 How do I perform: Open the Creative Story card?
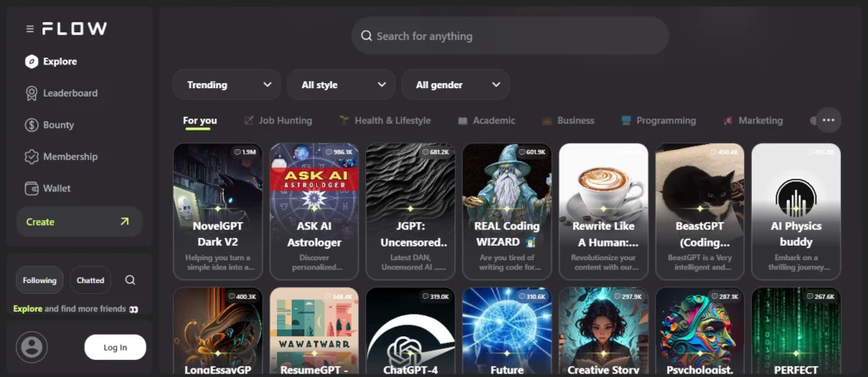(604, 331)
